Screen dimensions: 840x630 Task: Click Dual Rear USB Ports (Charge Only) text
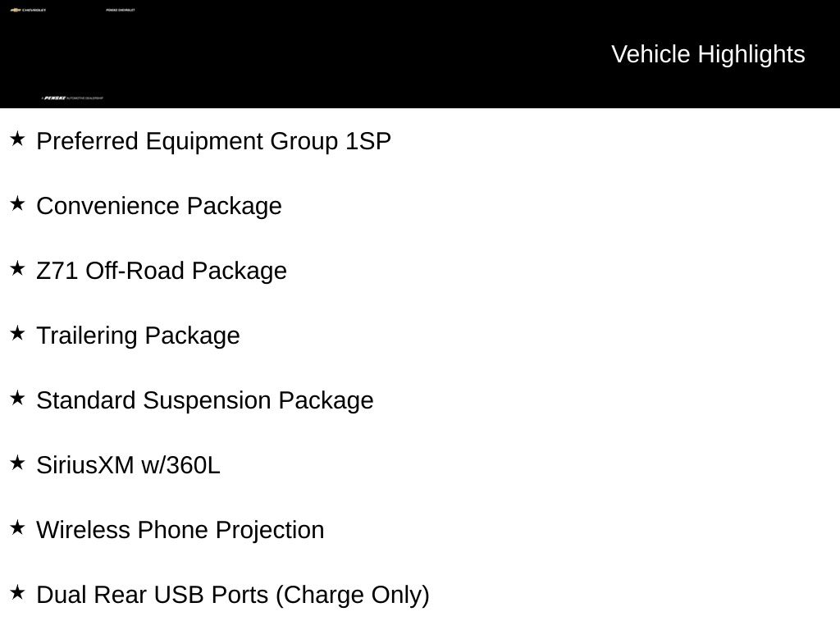tap(233, 596)
